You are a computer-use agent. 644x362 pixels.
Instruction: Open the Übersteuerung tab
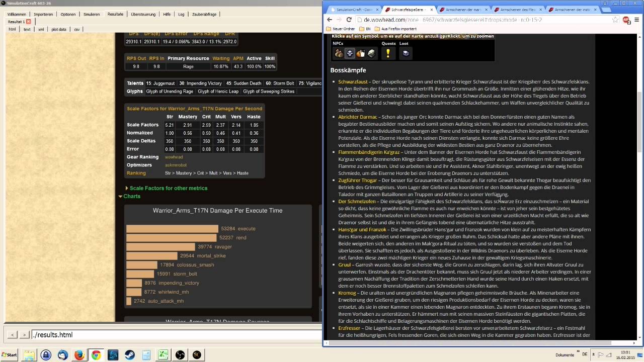pos(143,14)
